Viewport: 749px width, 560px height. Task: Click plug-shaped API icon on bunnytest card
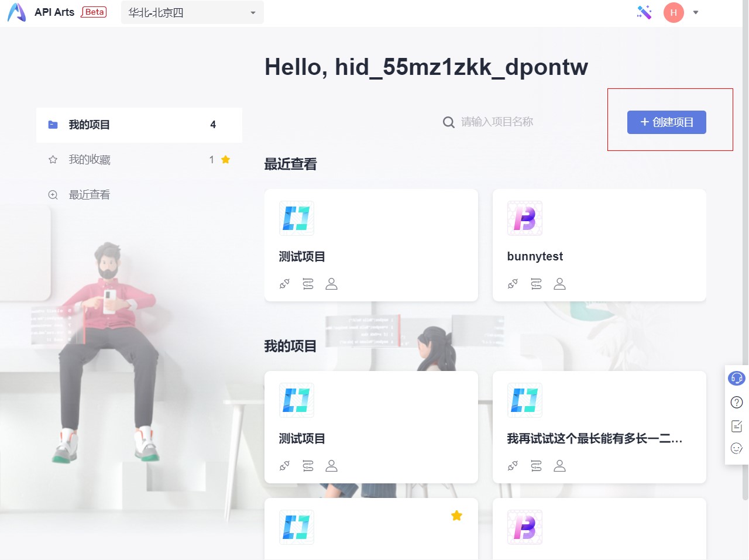coord(513,284)
